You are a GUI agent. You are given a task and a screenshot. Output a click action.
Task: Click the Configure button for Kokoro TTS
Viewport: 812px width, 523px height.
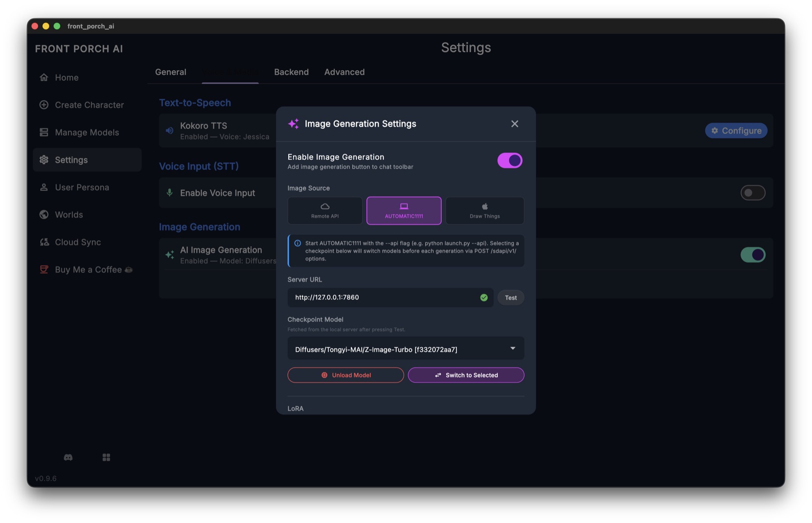pos(736,131)
